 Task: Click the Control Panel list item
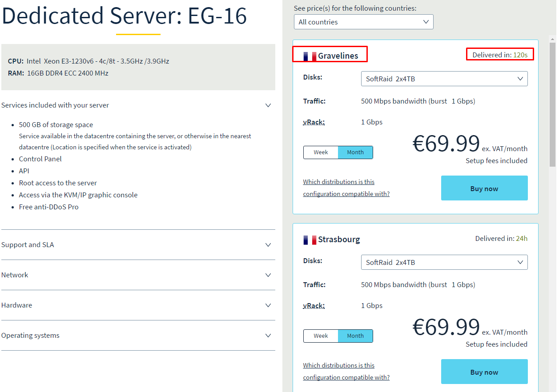click(40, 159)
